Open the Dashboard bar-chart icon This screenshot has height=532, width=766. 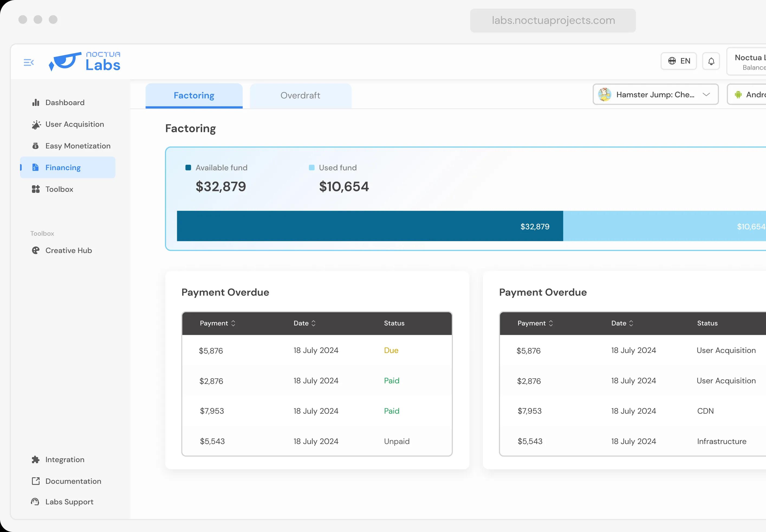(x=36, y=102)
